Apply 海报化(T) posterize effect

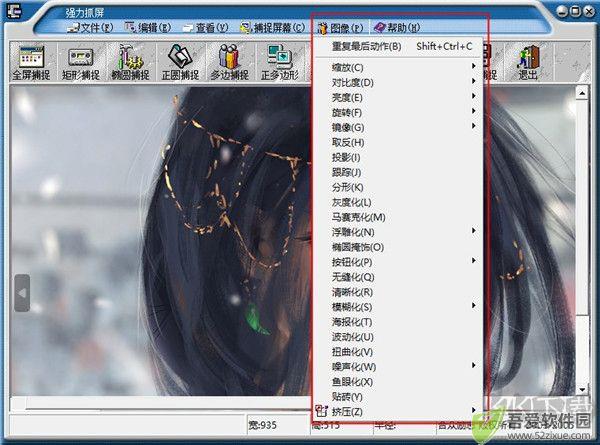pyautogui.click(x=398, y=322)
